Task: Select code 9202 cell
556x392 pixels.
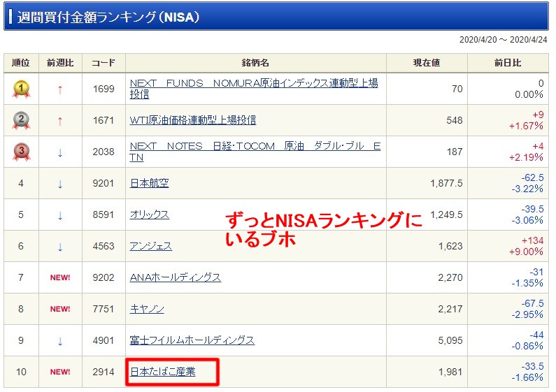Action: [104, 277]
